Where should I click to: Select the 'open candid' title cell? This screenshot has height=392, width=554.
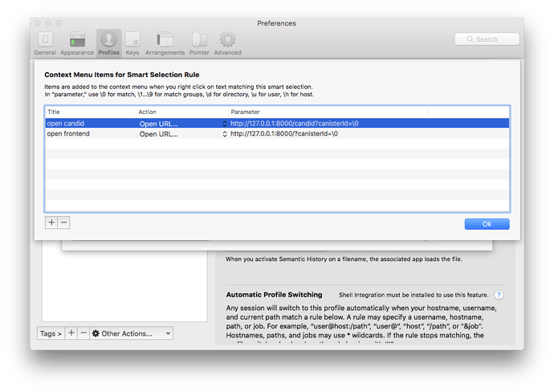click(91, 124)
